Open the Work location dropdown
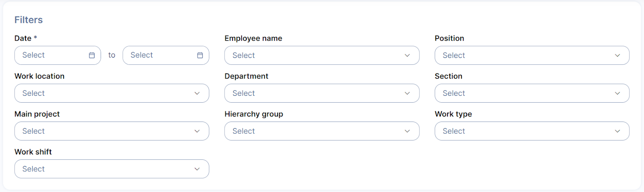Screen dimensions: 644x192 105,93
